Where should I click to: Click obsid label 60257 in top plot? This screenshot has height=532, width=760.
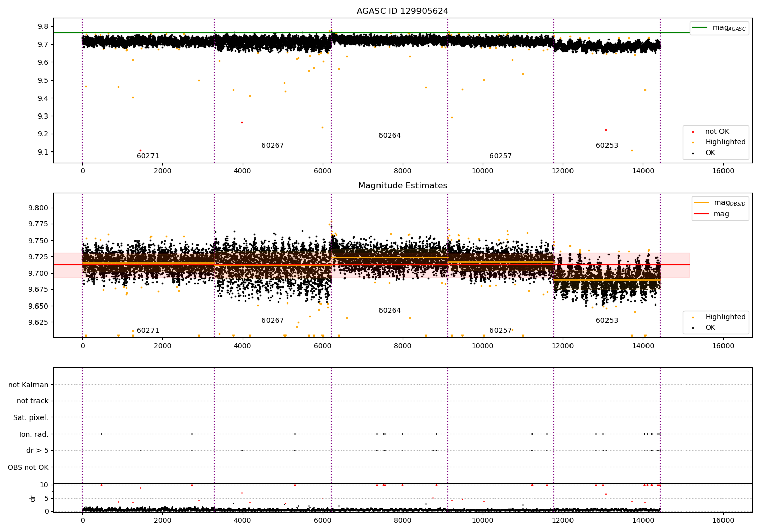(x=501, y=156)
